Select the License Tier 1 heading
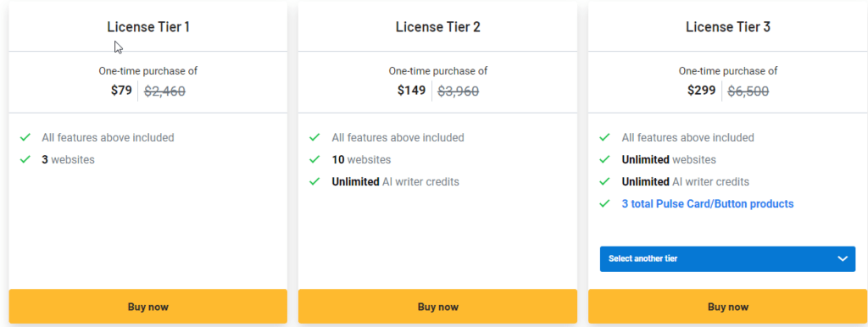The height and width of the screenshot is (327, 868). [x=148, y=26]
